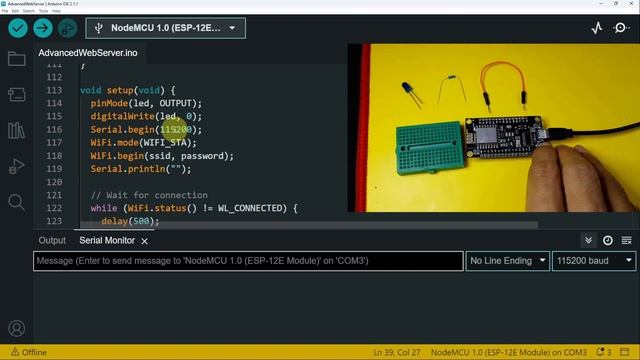
Task: Open the Library Manager sidebar icon
Action: coord(17,131)
